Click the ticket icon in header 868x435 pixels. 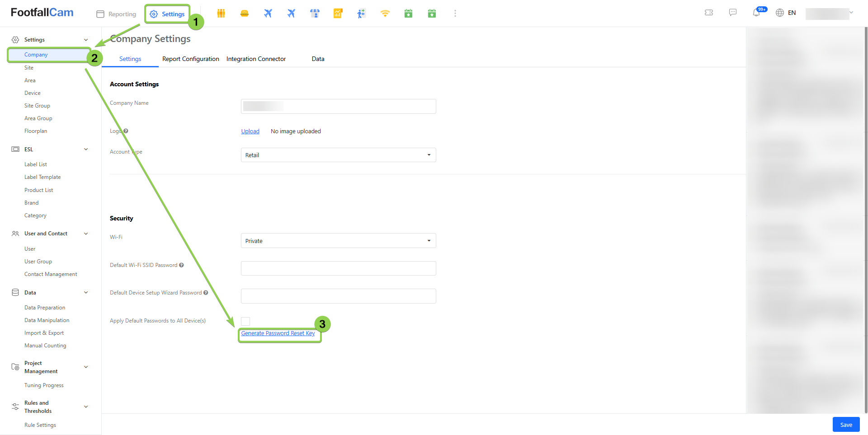(x=709, y=13)
